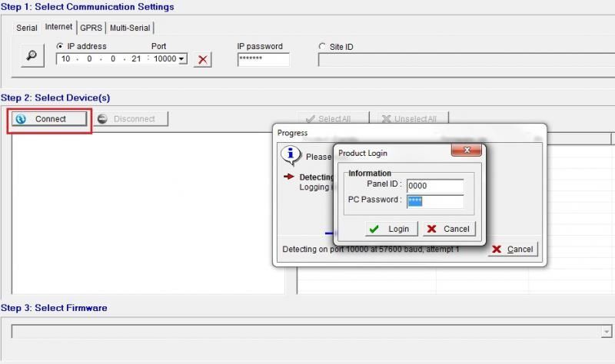
Task: Switch to the GPRS tab
Action: (91, 28)
